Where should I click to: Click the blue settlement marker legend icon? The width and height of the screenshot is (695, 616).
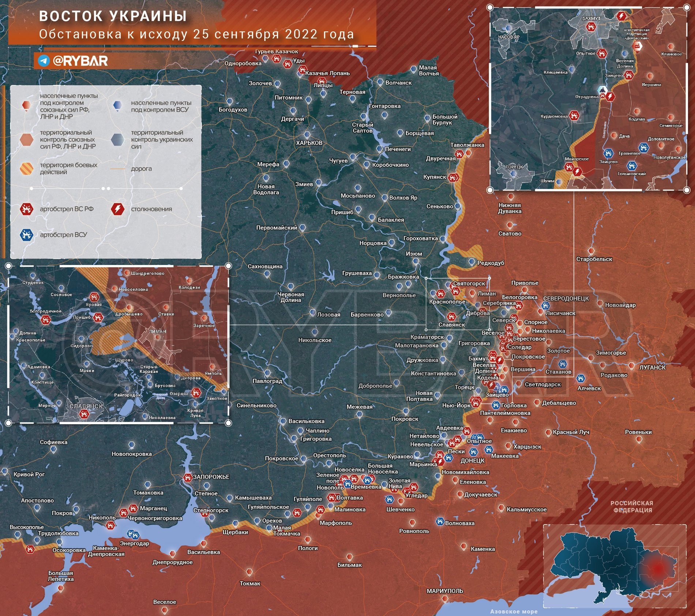(118, 106)
